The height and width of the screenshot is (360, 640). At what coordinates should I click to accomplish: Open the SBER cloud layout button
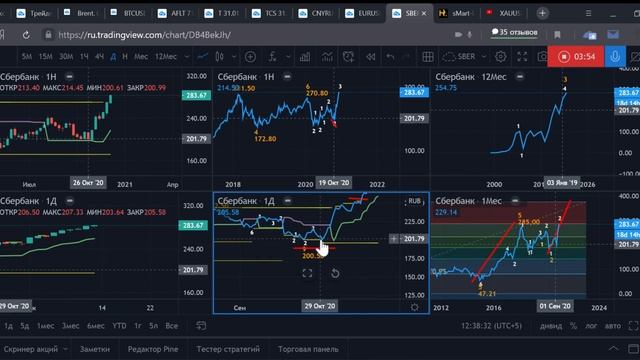click(459, 57)
